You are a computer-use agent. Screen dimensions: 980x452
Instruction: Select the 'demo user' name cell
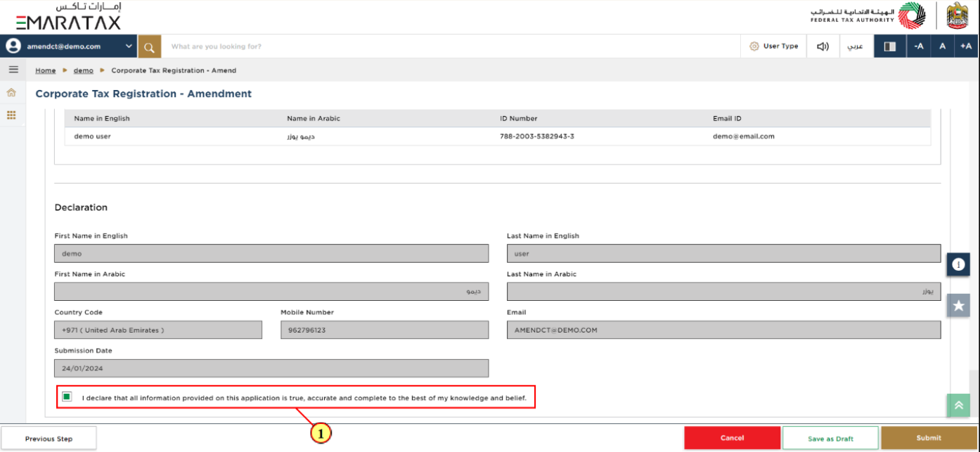pyautogui.click(x=92, y=136)
